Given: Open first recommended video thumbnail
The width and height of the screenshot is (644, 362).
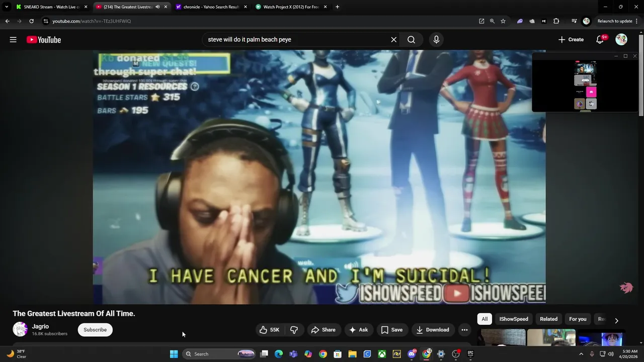Looking at the screenshot, I should tap(502, 337).
